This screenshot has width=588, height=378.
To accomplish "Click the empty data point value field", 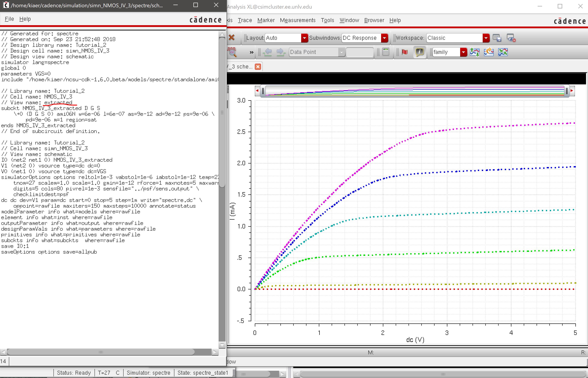I will pyautogui.click(x=360, y=52).
